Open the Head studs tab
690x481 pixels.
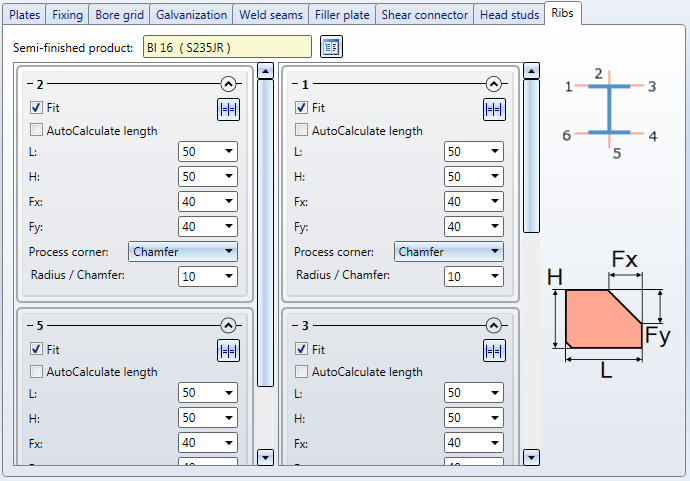click(x=508, y=15)
